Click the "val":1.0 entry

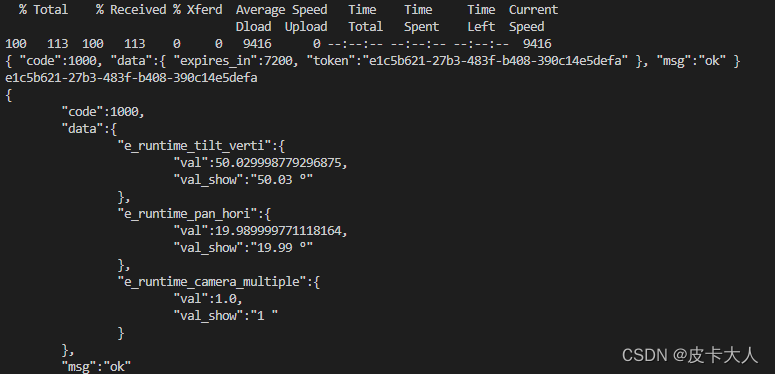208,298
